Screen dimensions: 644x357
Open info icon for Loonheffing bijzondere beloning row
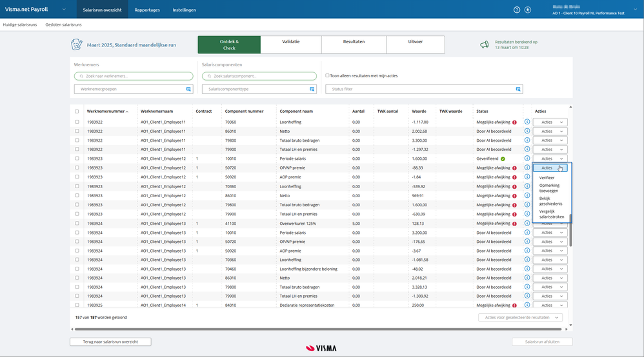coord(527,269)
